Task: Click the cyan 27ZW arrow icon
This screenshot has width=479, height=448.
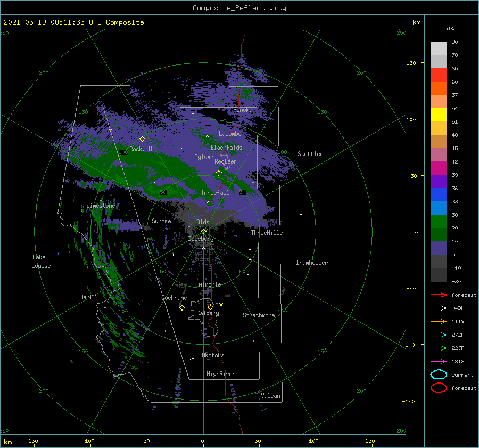Action: tap(439, 335)
